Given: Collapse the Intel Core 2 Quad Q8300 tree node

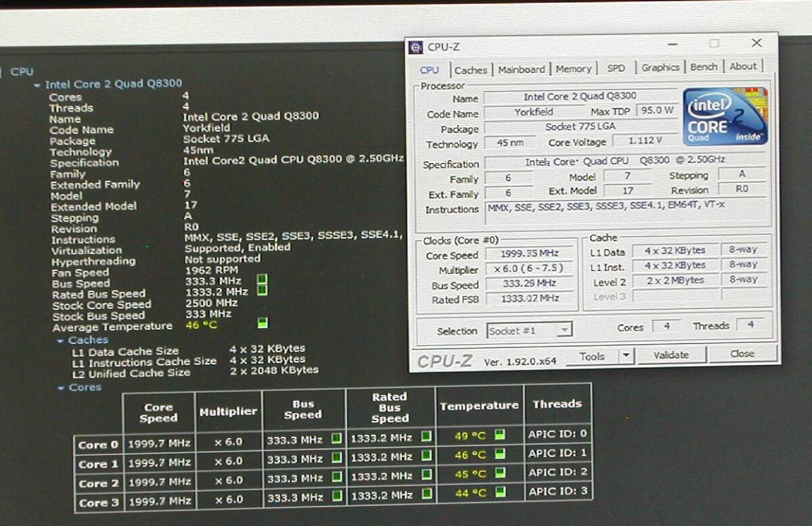Looking at the screenshot, I should (x=37, y=85).
